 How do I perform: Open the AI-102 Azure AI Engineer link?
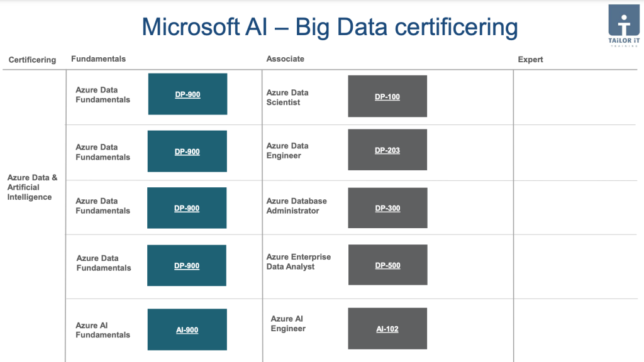coord(387,329)
